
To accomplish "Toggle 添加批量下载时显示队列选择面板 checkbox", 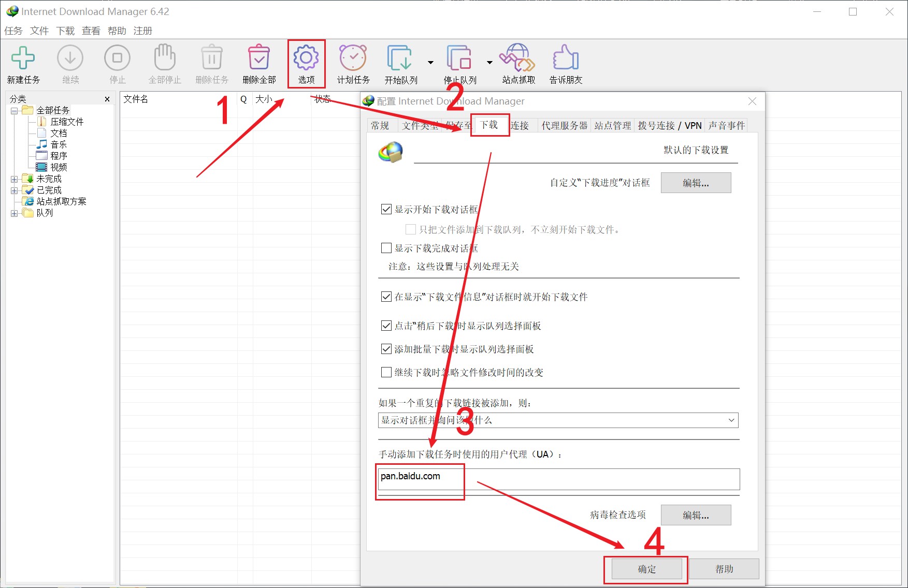I will pos(386,349).
